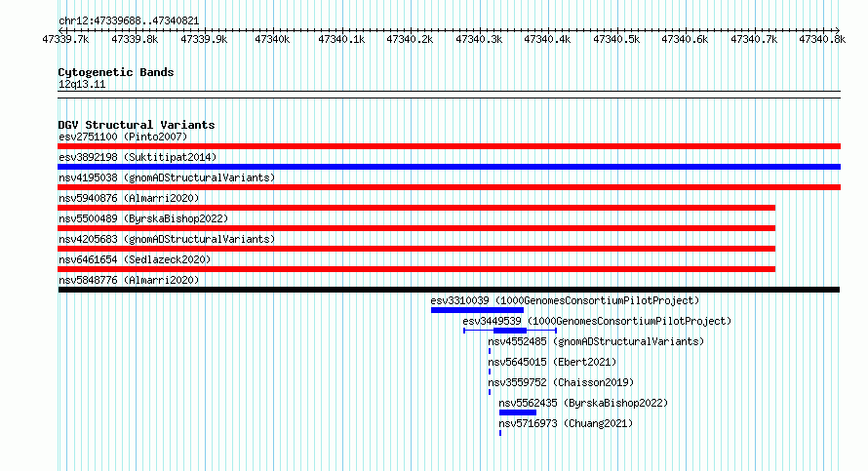Open nsv5940876 (Almarri2020) variant entry

[129, 198]
